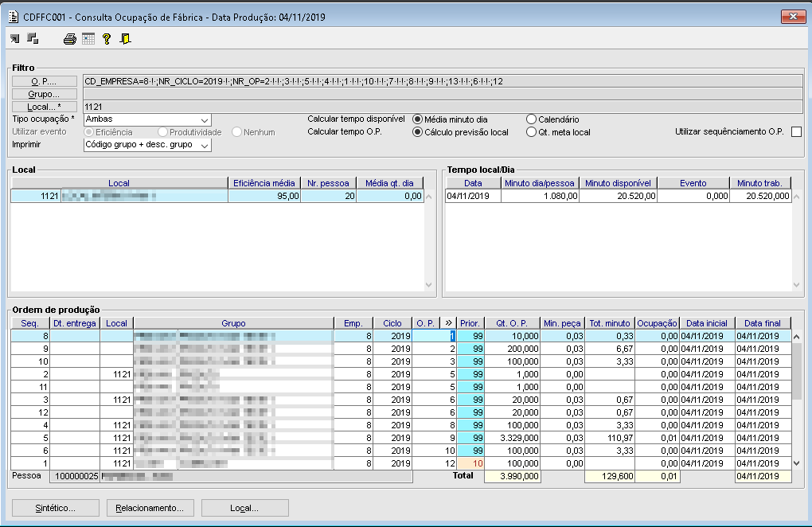
Task: Click Pessoa code field 100000025
Action: click(75, 476)
